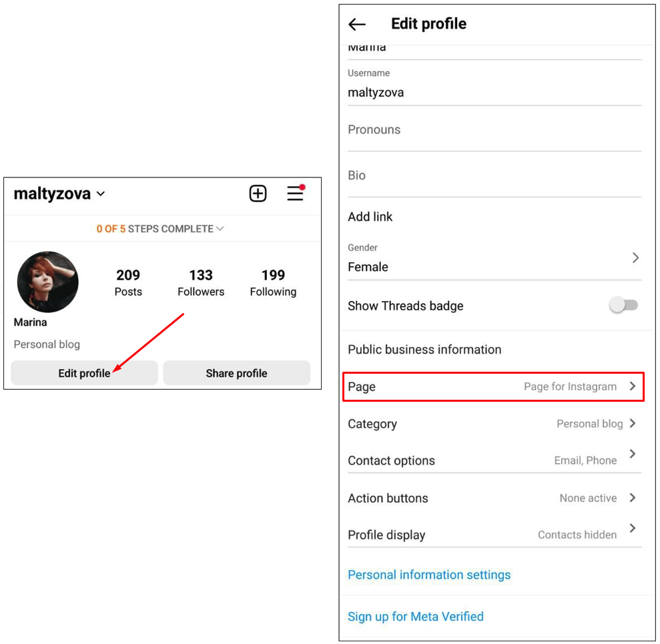Open the Page chevron arrow
This screenshot has height=644, width=660.
(632, 386)
